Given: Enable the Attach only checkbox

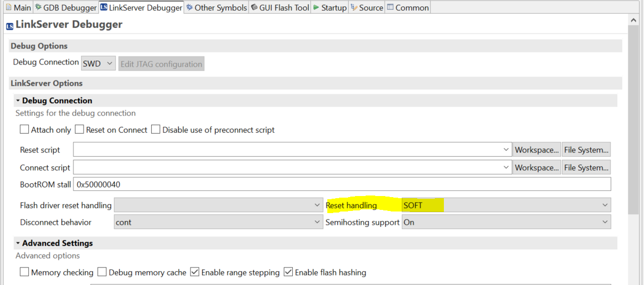Looking at the screenshot, I should (x=24, y=129).
